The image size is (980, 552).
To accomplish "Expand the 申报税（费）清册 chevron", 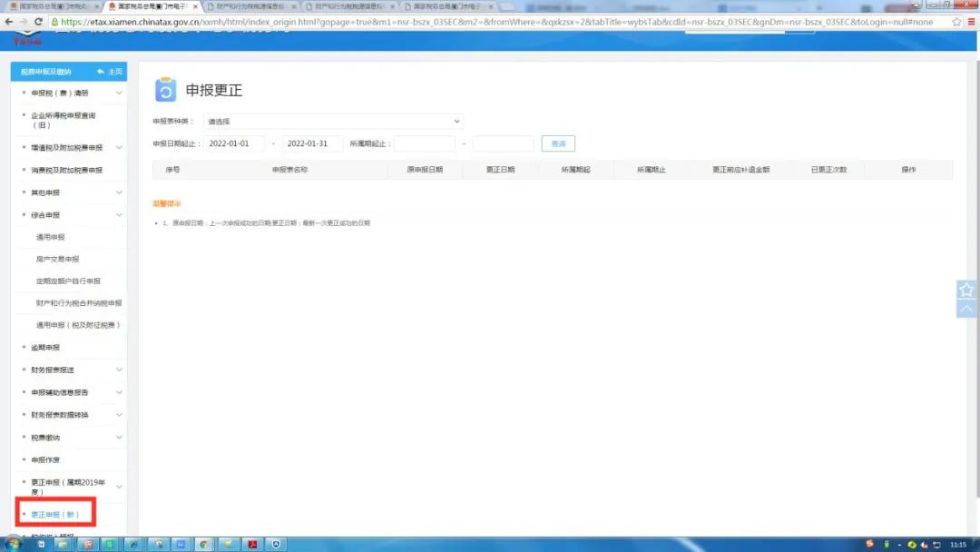I will coord(119,93).
